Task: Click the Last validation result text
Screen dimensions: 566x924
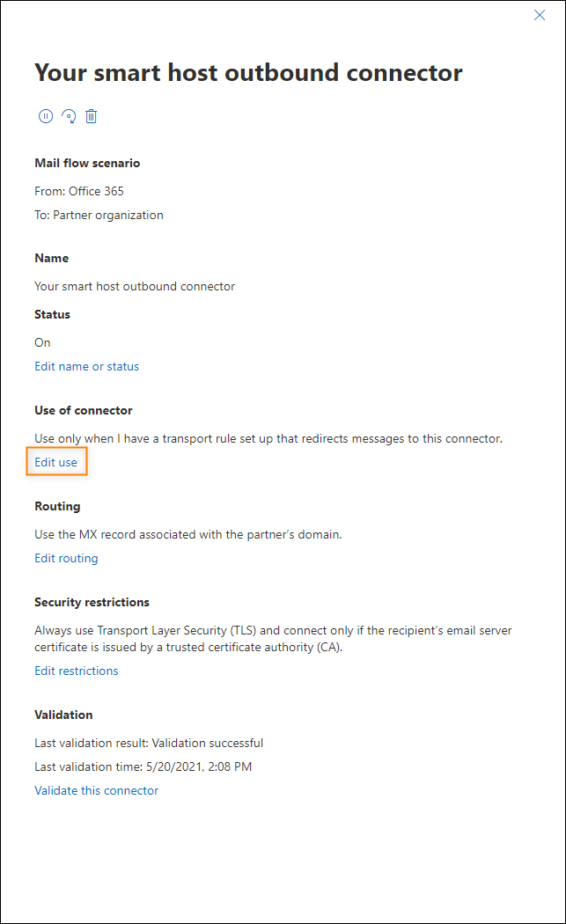Action: click(x=149, y=743)
